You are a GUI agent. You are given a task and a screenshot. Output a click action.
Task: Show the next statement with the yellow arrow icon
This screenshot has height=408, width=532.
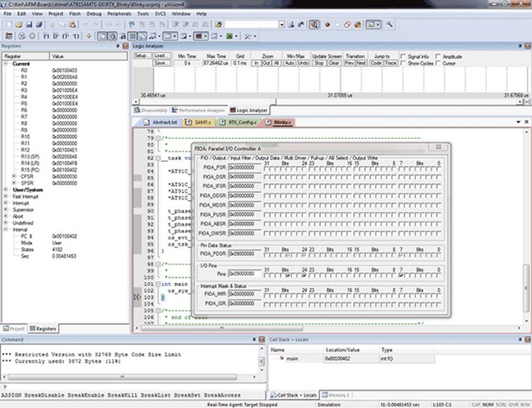88,36
